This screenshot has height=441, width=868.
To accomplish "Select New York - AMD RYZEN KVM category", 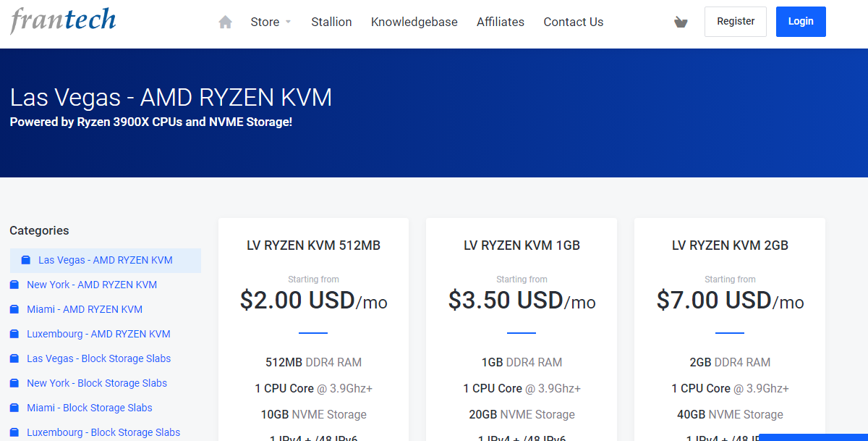I will 92,285.
